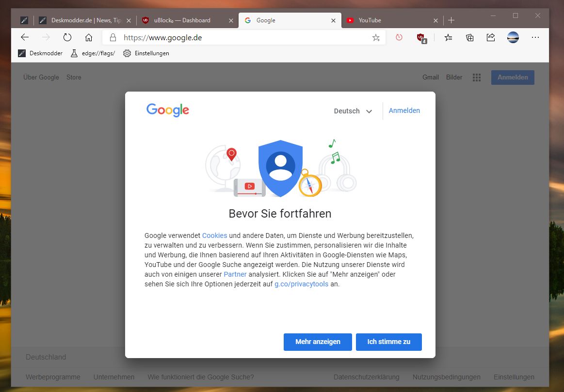This screenshot has height=392, width=564.
Task: Open the g.co/privacytools link
Action: coord(302,284)
